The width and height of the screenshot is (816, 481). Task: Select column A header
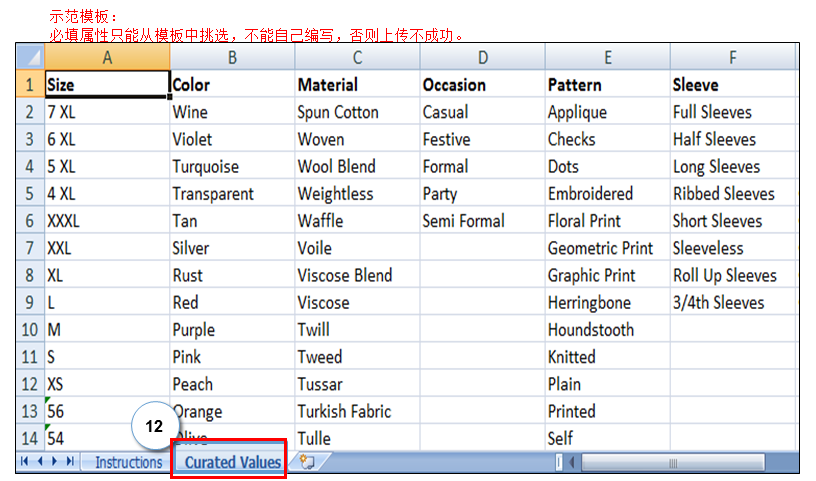107,57
